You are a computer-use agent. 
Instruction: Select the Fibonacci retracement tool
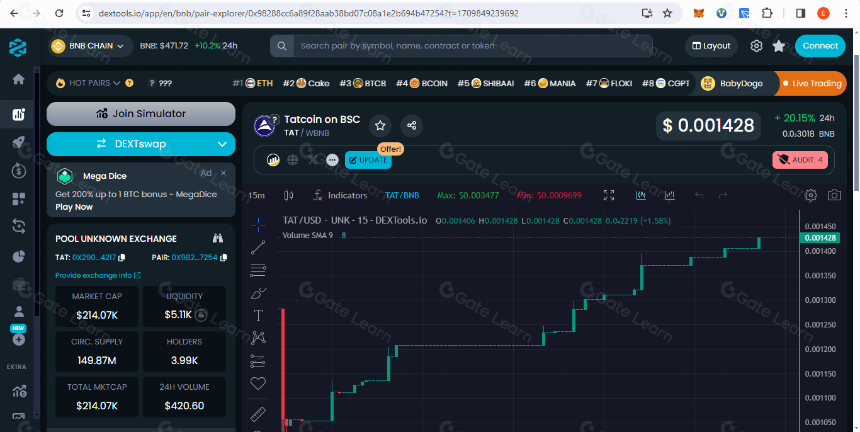click(258, 270)
